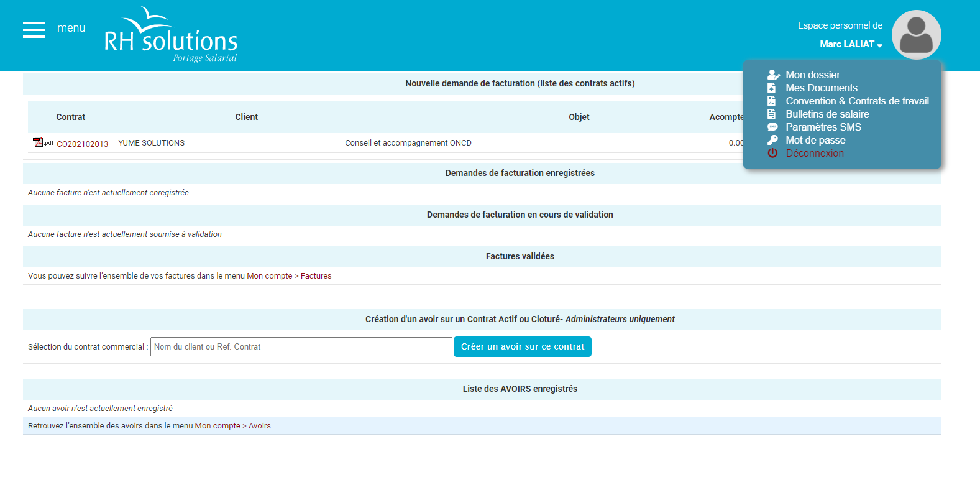980x500 pixels.
Task: Click the Contrat column header
Action: (x=71, y=117)
